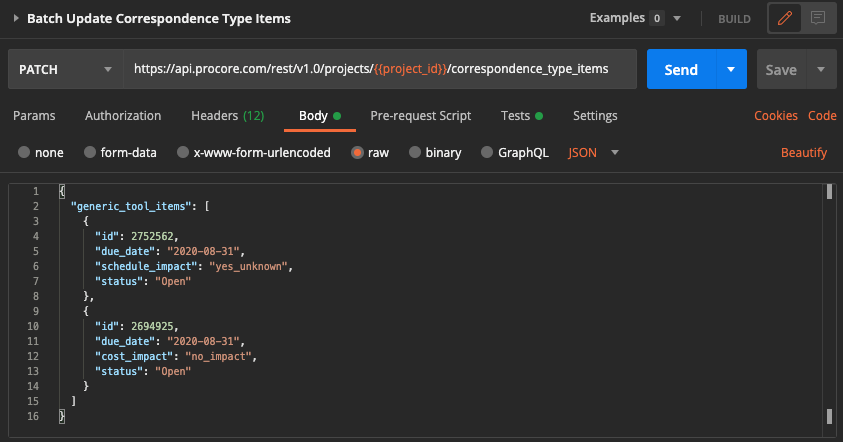Open the Headers (12) tab
The width and height of the screenshot is (843, 442).
[x=227, y=116]
